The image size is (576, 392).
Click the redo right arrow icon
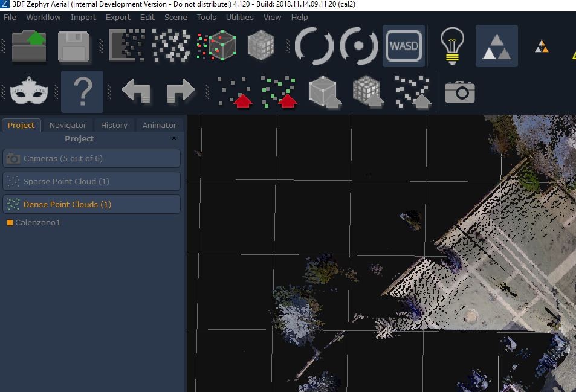pos(180,92)
